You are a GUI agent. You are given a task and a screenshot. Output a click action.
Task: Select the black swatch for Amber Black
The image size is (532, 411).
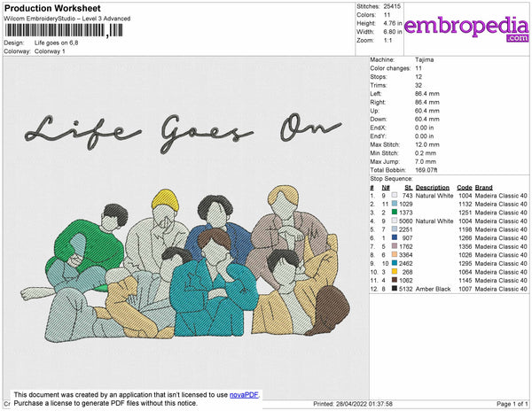pos(395,289)
